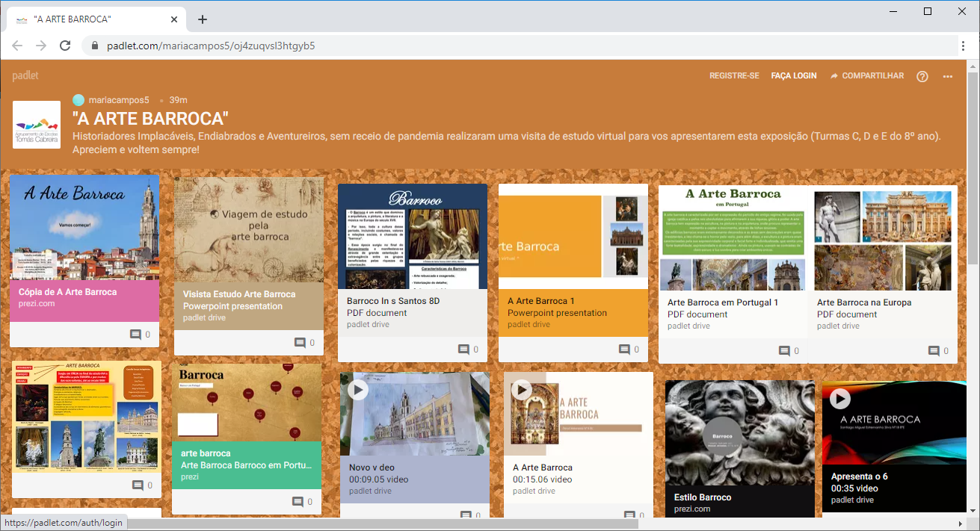Click the mariacampos5 avatar circle
The height and width of the screenshot is (531, 980).
[x=78, y=100]
